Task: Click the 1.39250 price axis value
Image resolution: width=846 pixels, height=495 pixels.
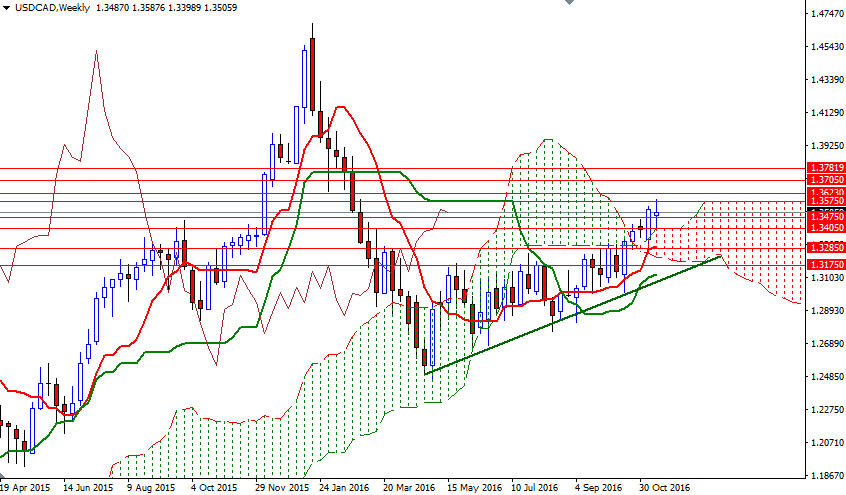Action: pyautogui.click(x=827, y=146)
